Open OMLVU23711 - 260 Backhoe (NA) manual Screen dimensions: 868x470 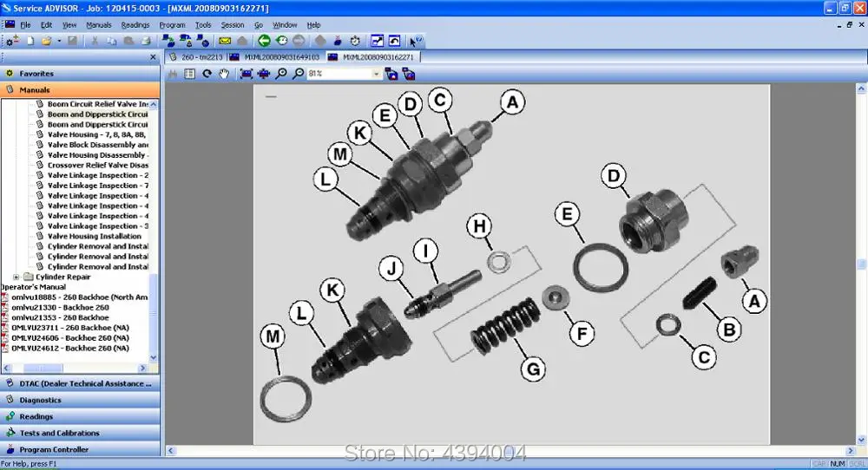[70, 327]
